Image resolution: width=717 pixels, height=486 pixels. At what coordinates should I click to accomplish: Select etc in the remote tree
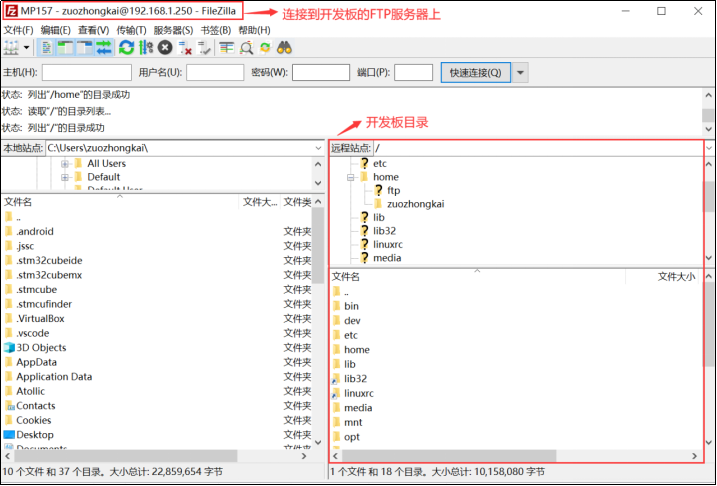[x=380, y=164]
